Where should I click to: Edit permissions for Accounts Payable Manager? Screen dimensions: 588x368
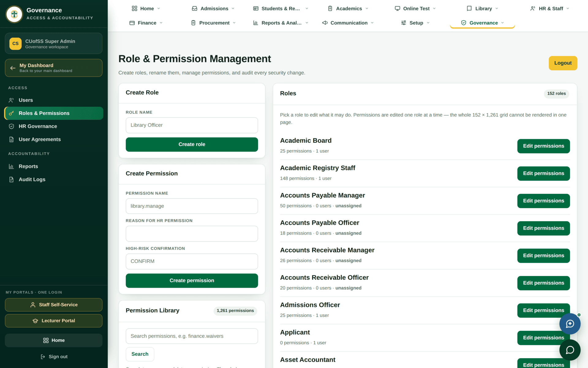coord(544,201)
